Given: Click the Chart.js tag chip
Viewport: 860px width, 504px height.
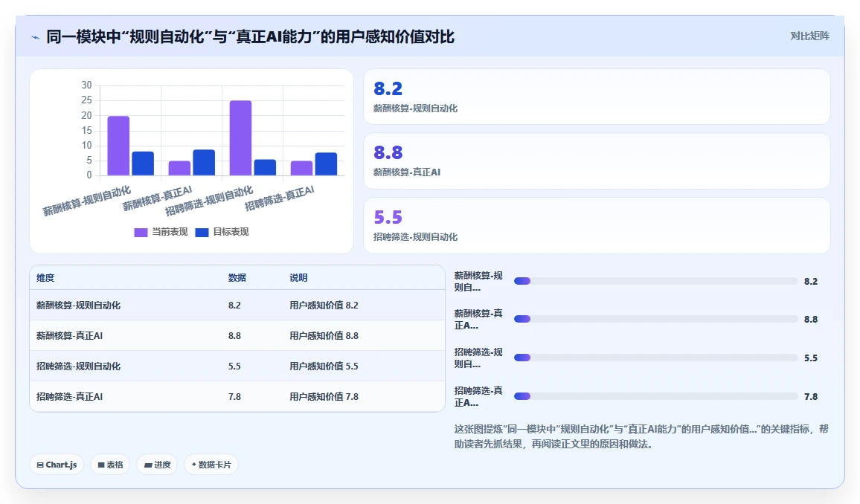Looking at the screenshot, I should click(x=57, y=465).
